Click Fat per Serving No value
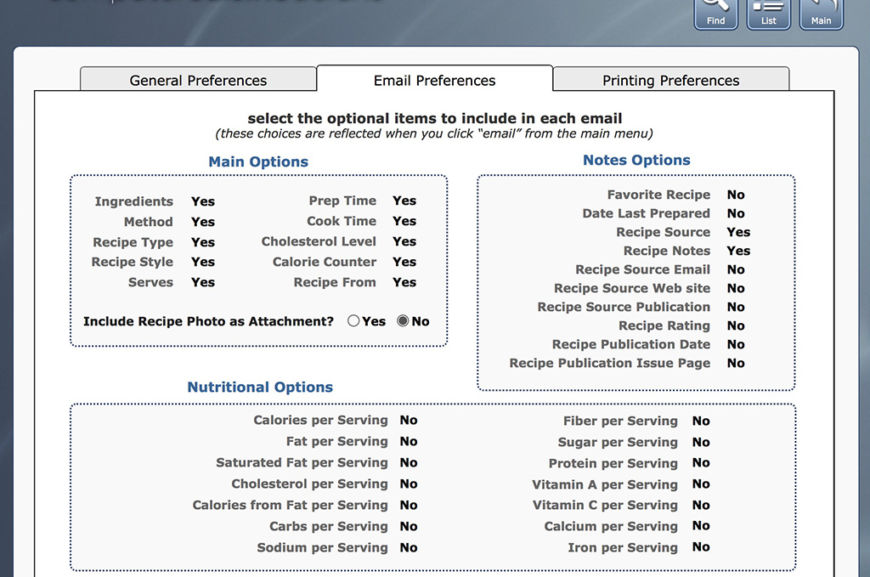This screenshot has height=577, width=870. click(x=408, y=442)
